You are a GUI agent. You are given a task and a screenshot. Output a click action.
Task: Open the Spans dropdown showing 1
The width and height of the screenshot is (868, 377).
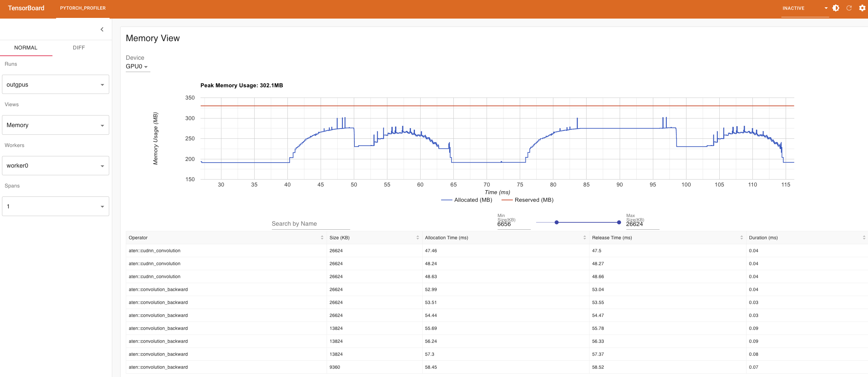[x=55, y=206]
